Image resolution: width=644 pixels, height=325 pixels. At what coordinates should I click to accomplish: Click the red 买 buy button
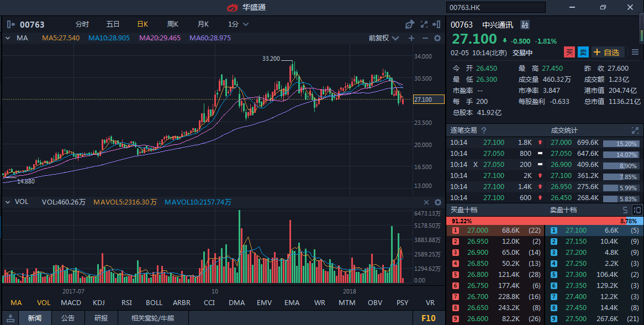569,53
